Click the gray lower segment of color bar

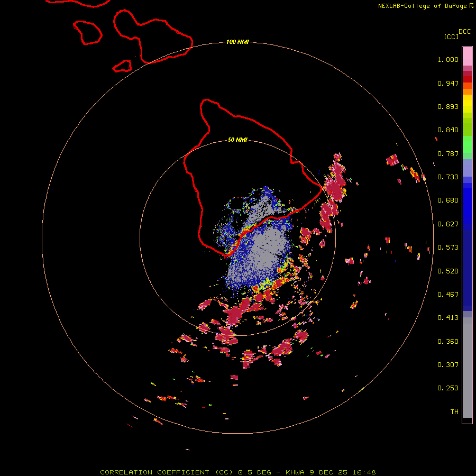tap(467, 368)
